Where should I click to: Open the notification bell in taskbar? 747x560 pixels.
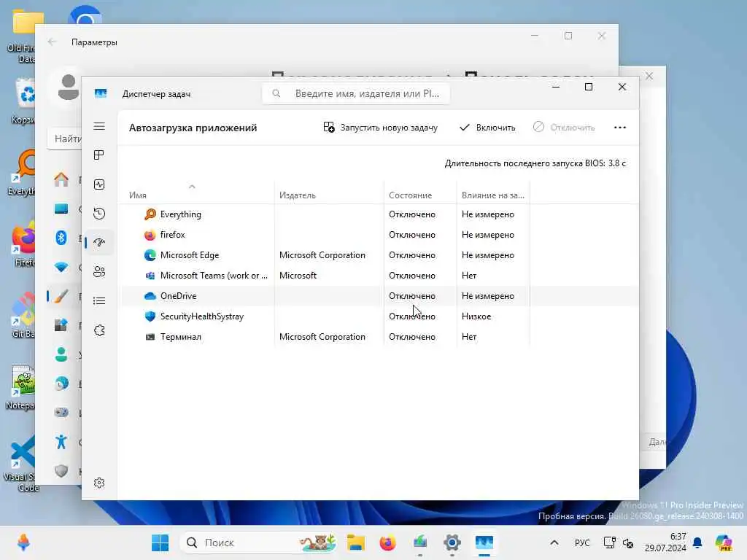(697, 542)
